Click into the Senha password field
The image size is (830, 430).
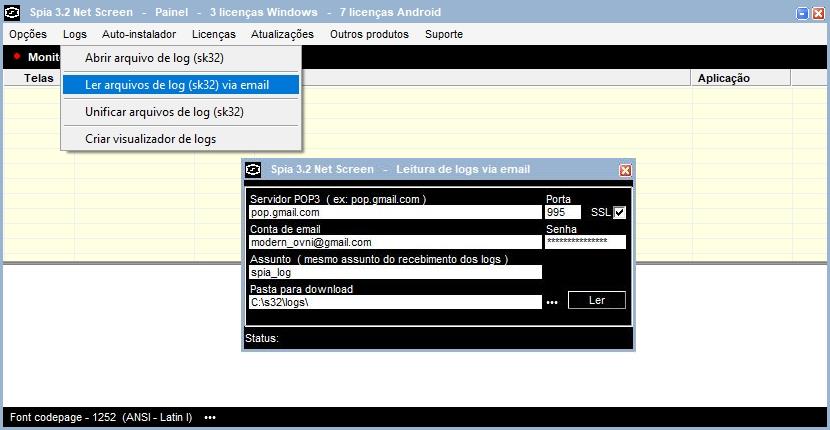click(x=585, y=242)
